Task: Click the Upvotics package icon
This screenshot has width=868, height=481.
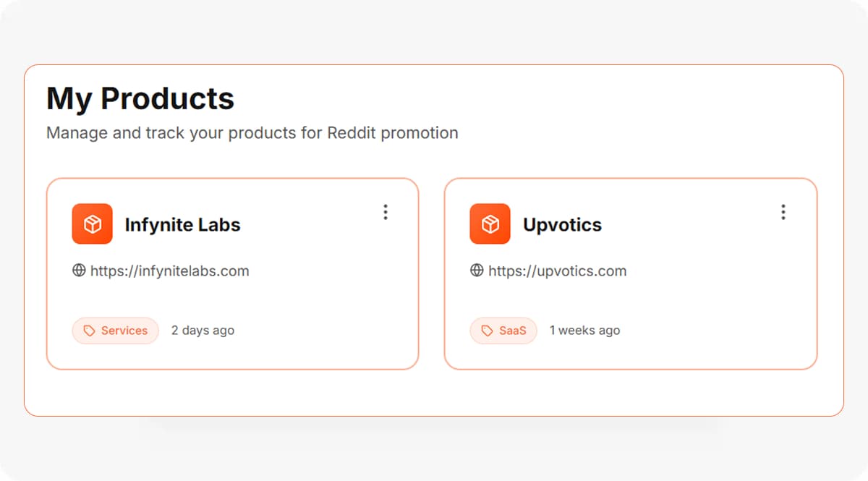Action: pos(490,224)
